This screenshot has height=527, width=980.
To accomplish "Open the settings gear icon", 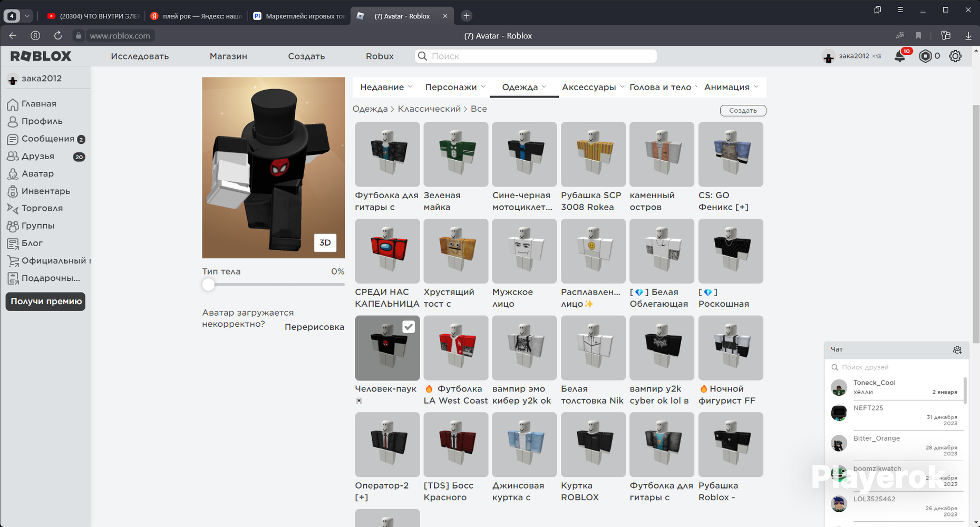I will tap(955, 56).
